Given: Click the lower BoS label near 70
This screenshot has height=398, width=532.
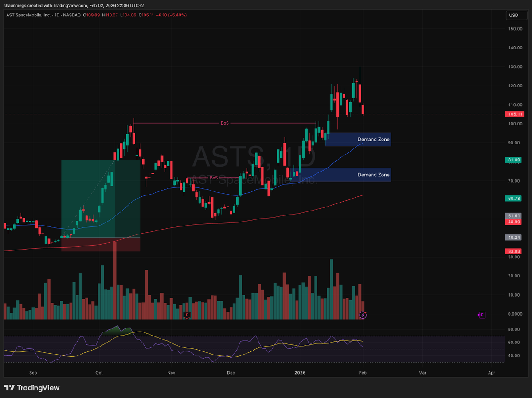Looking at the screenshot, I should coord(214,178).
